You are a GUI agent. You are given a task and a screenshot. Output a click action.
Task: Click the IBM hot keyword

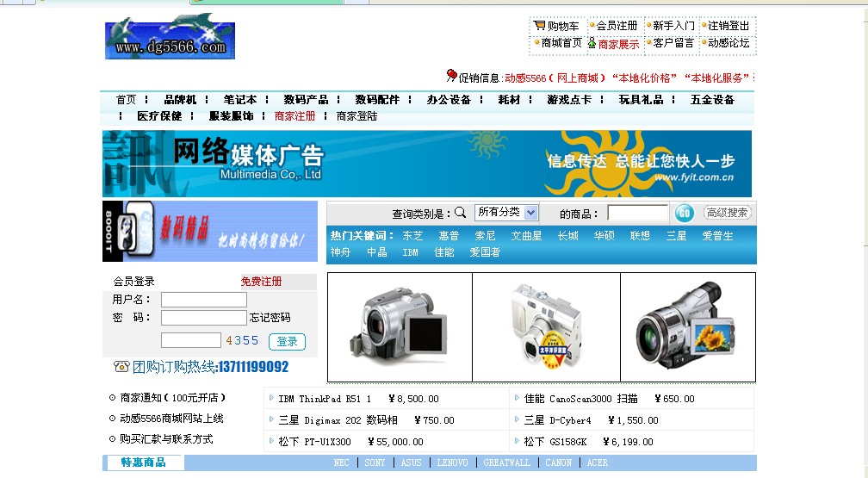tap(410, 252)
